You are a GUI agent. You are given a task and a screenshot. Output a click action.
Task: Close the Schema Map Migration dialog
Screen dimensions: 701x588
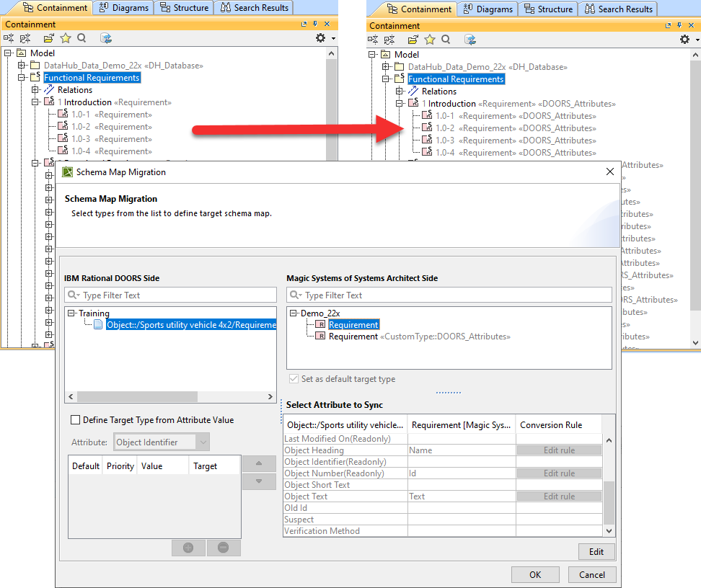610,171
